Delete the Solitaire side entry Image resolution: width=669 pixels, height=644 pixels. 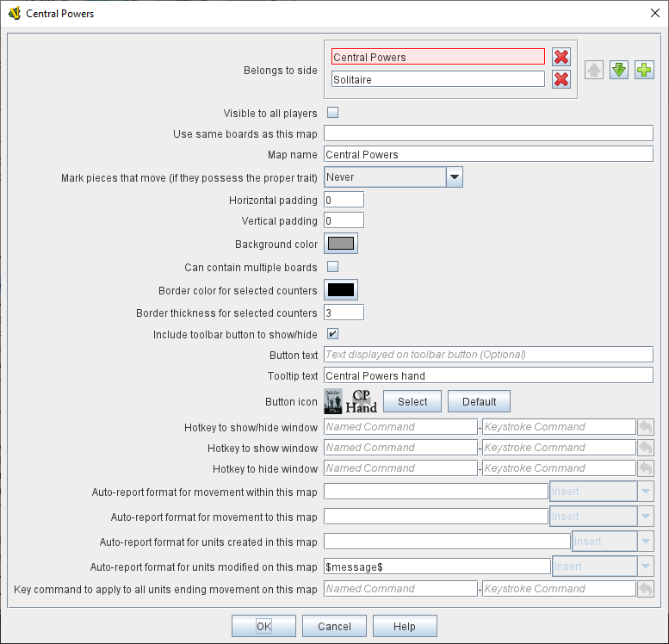tap(561, 79)
